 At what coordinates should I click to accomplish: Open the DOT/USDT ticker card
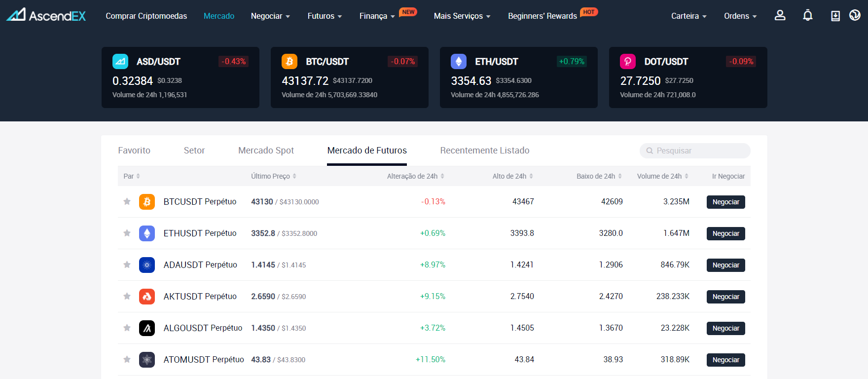688,77
